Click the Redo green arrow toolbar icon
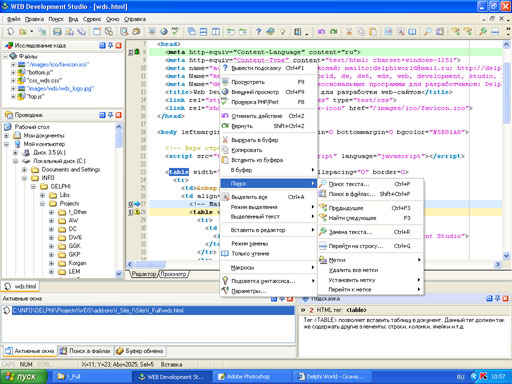Screen dimensions: 512x384 tap(333, 32)
